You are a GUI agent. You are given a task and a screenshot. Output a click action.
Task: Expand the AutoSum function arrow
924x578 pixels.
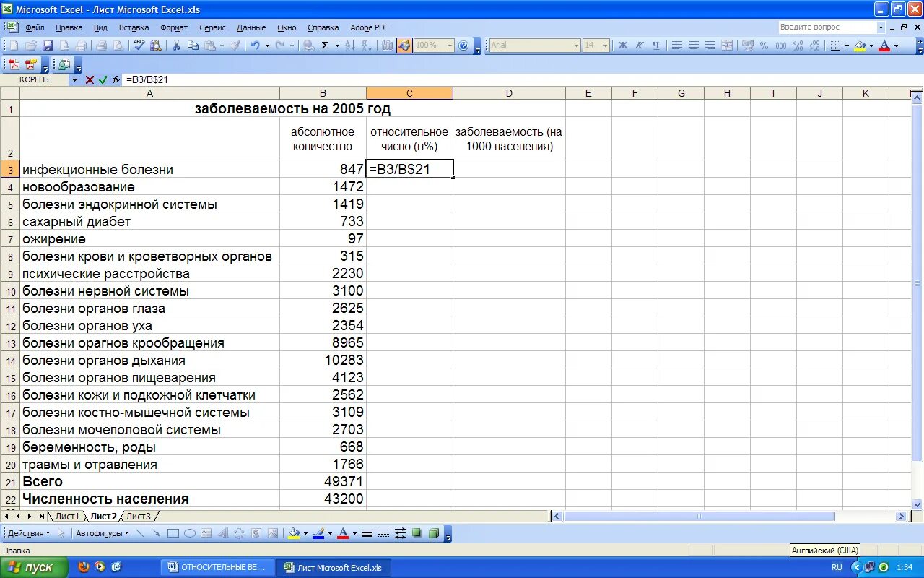tap(337, 46)
